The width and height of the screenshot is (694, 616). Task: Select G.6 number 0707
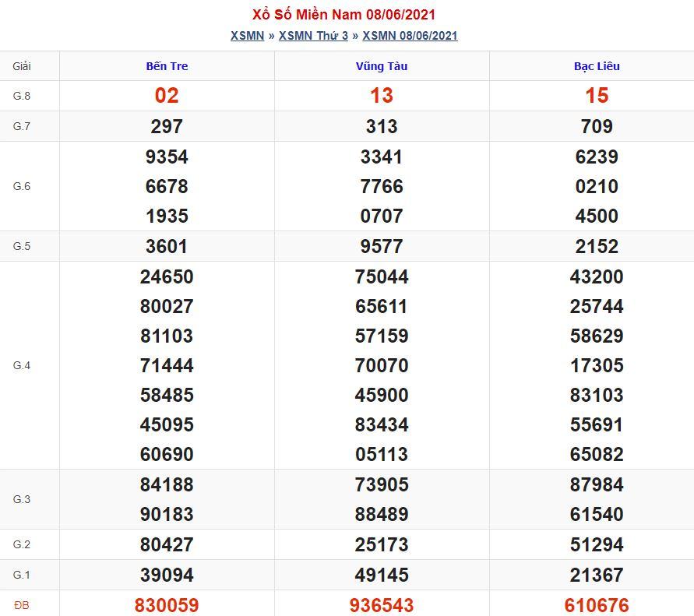382,216
